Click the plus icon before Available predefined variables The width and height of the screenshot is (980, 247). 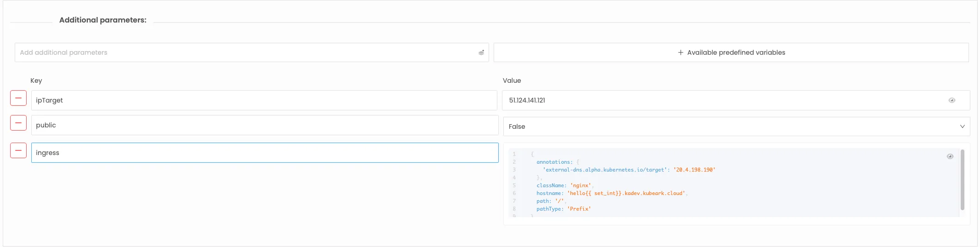click(x=680, y=52)
